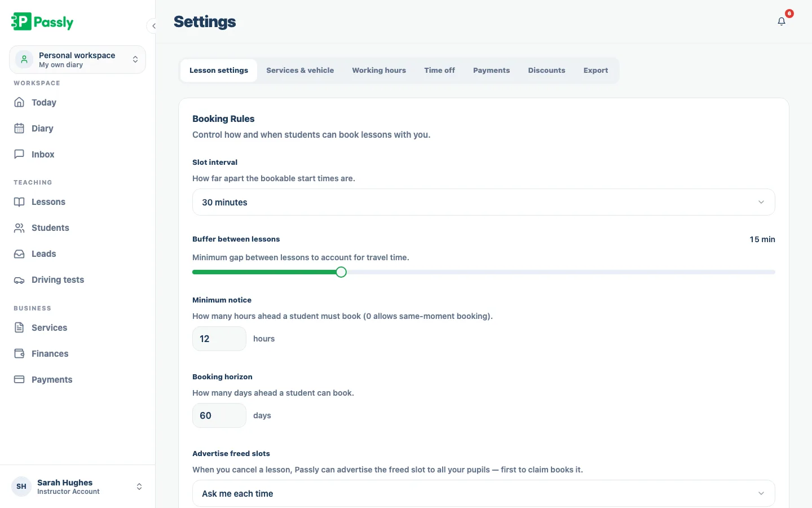Image resolution: width=812 pixels, height=508 pixels.
Task: Click the Finances wallet icon
Action: click(19, 353)
